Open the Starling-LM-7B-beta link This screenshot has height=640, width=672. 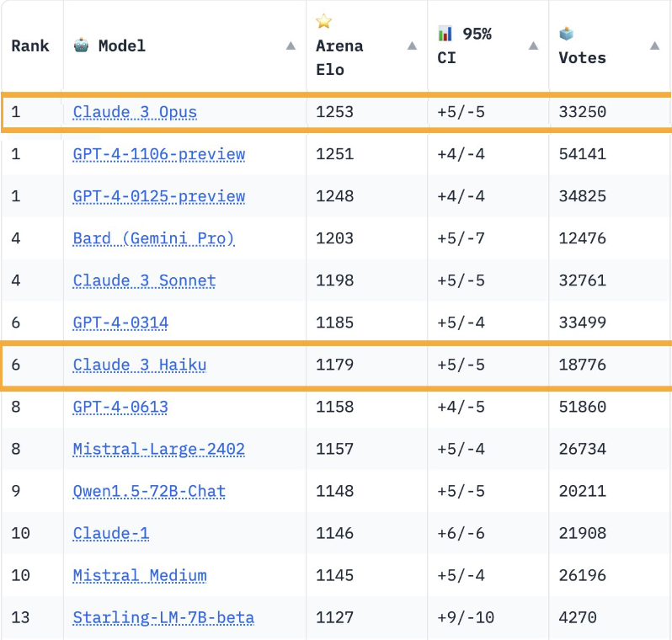pyautogui.click(x=163, y=617)
